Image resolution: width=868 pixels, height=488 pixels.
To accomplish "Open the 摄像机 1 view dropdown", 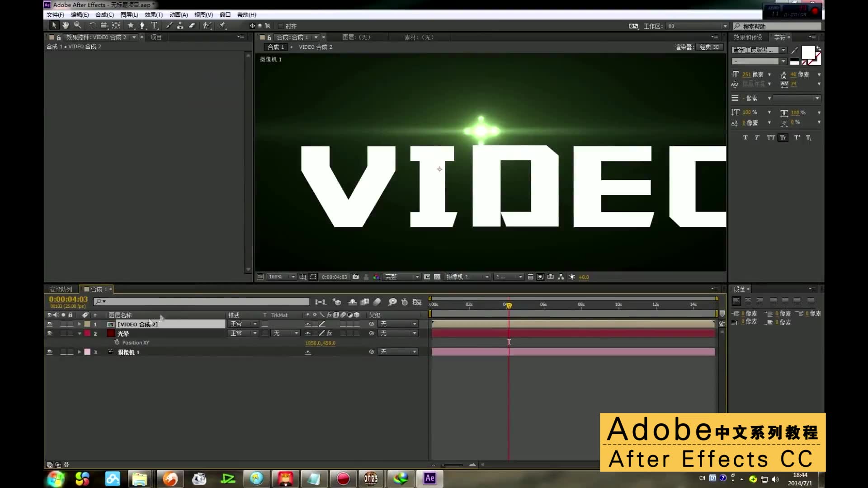I will point(467,277).
